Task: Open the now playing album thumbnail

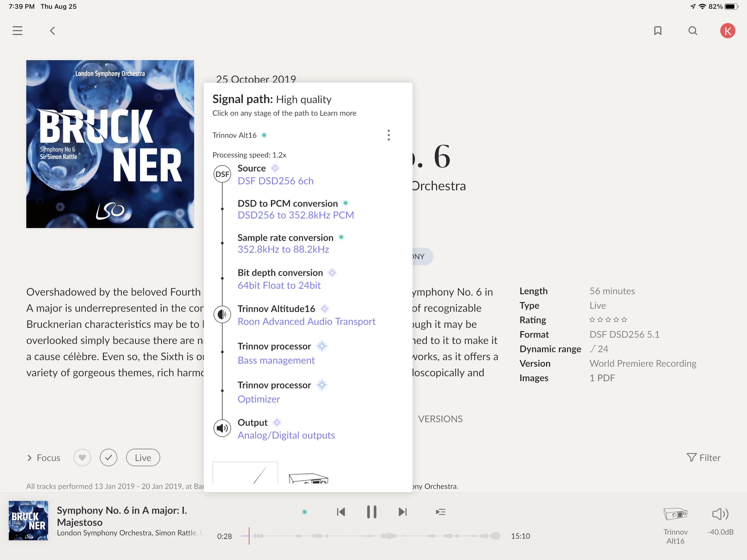Action: (28, 520)
